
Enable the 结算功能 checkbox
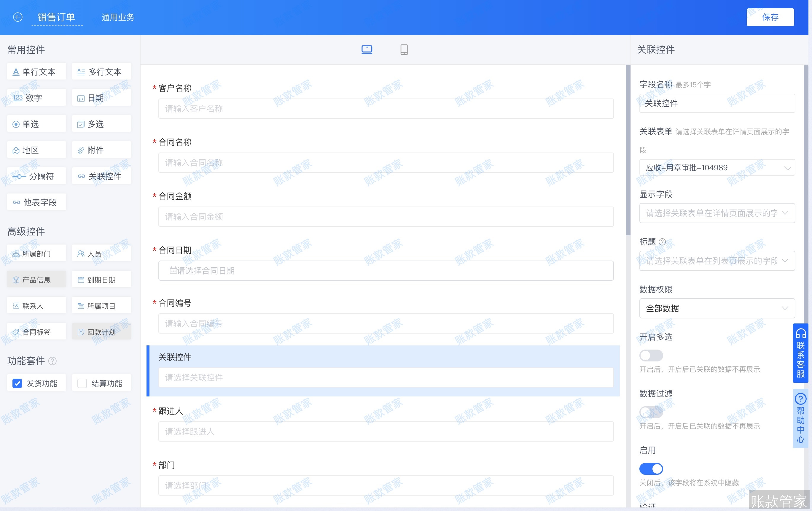82,383
